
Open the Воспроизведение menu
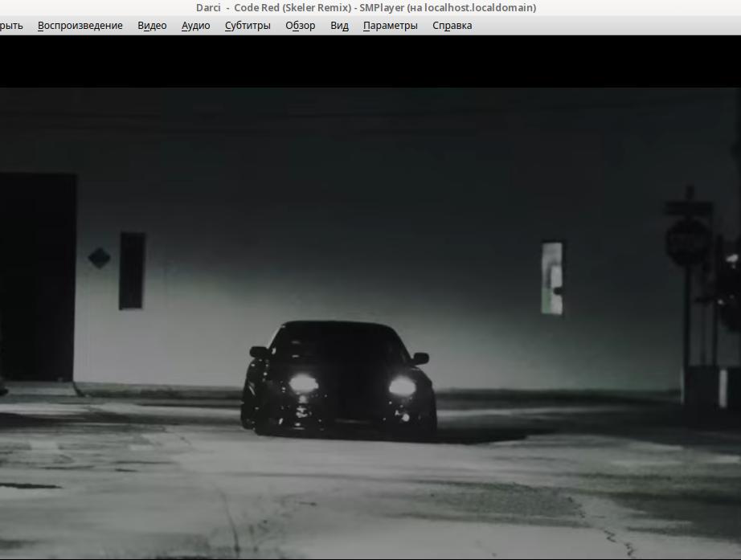pos(80,26)
